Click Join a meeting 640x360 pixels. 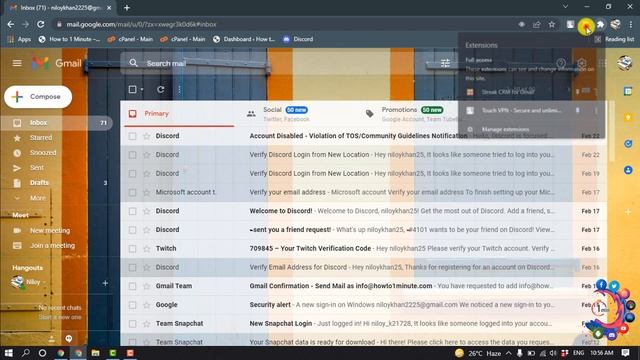coord(52,246)
